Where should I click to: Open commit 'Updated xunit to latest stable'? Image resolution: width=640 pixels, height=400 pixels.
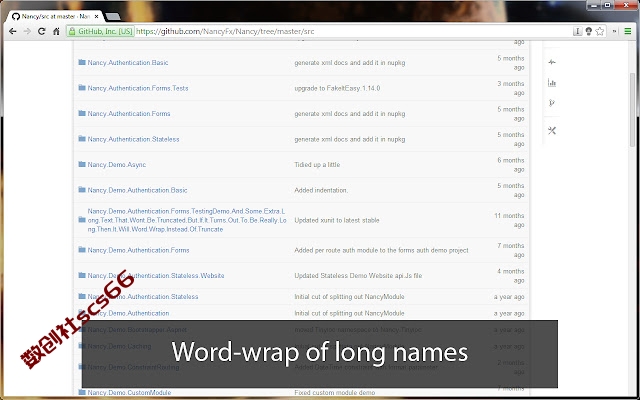coord(337,220)
